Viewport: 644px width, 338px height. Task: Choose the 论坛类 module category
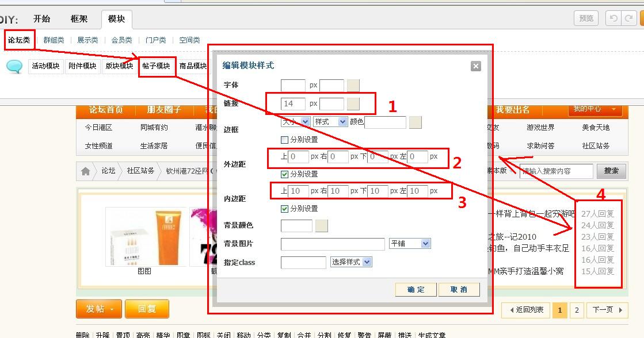tap(19, 40)
